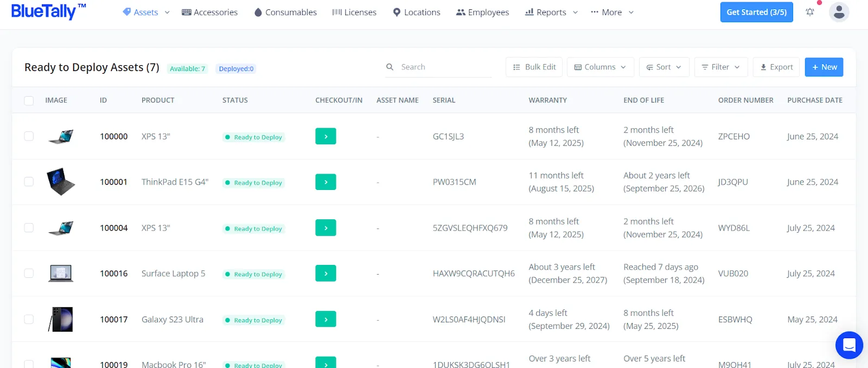This screenshot has width=868, height=368.
Task: Export the asset list
Action: coord(776,67)
